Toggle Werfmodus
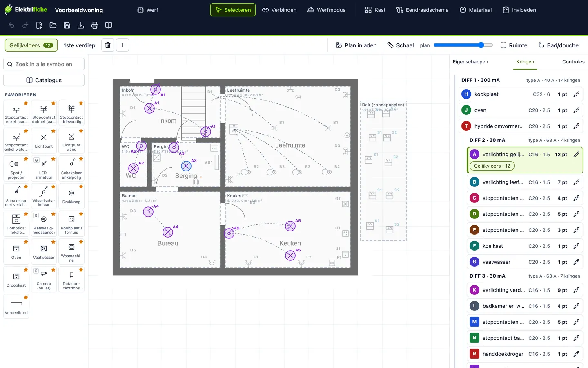 click(326, 10)
